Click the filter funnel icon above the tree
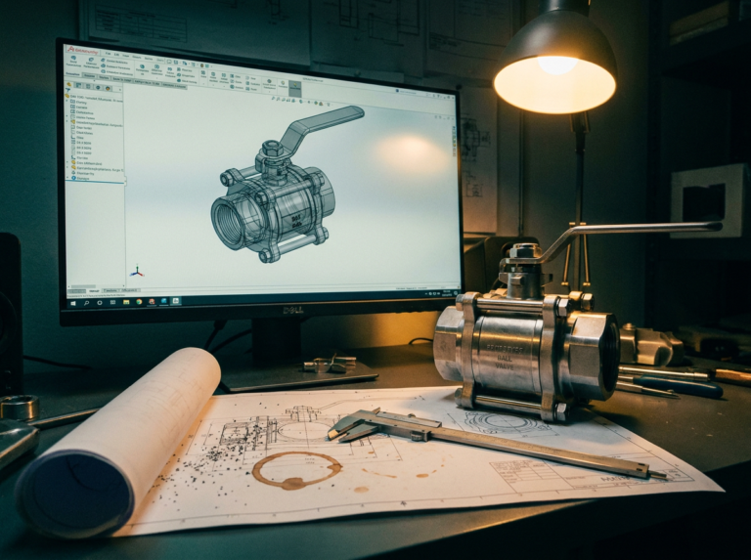 tap(68, 90)
